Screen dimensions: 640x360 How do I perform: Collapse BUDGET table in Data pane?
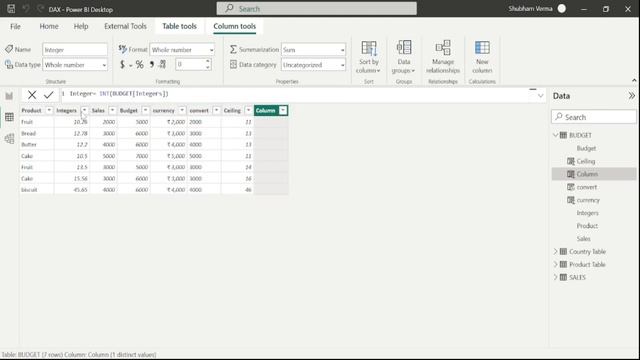(556, 135)
